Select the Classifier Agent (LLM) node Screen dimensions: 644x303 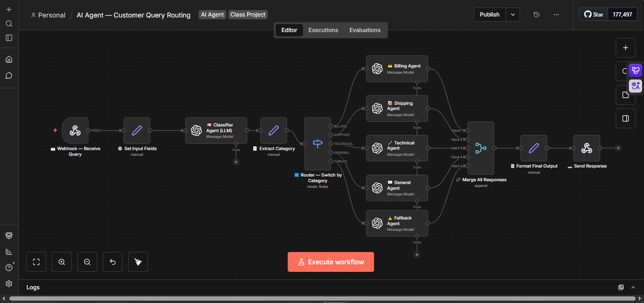pyautogui.click(x=216, y=131)
